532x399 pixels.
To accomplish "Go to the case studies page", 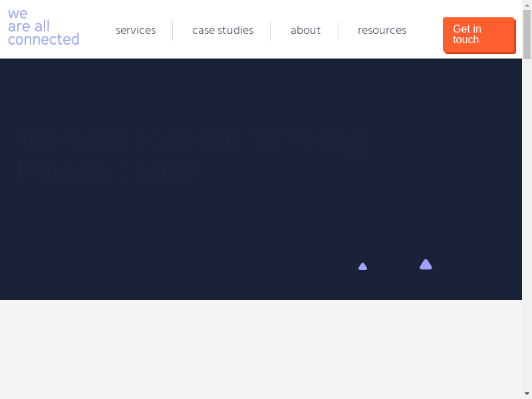I will (223, 31).
